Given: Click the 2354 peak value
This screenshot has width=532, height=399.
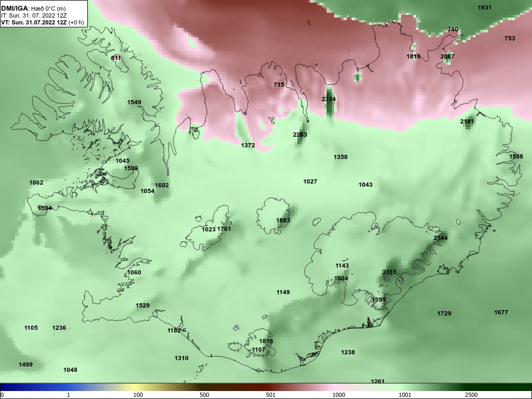Looking at the screenshot, I should tap(329, 99).
